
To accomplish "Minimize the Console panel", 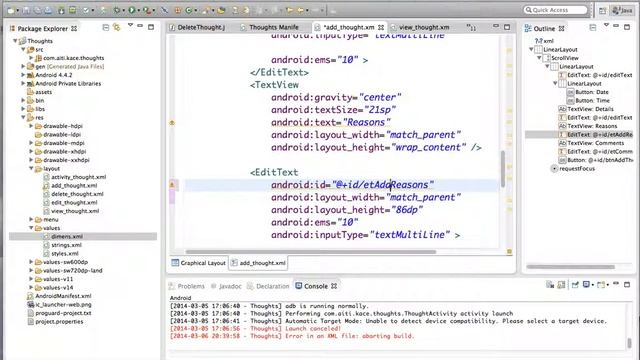I will [x=616, y=284].
